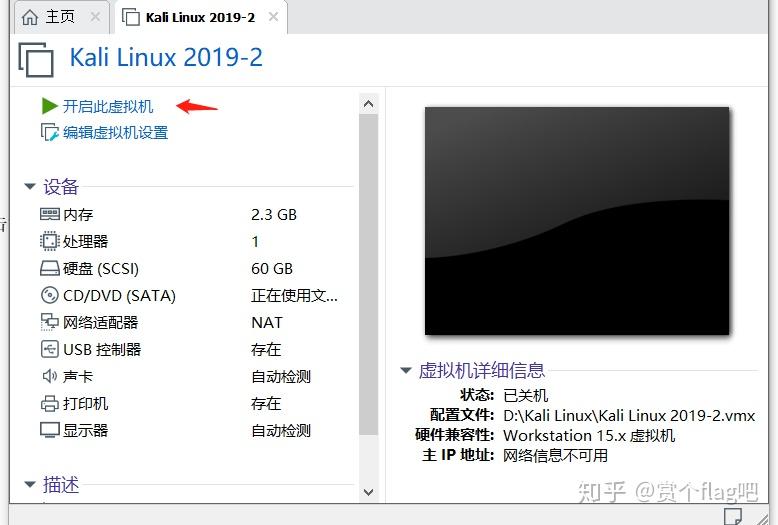The height and width of the screenshot is (525, 778).
Task: Collapse the 虚拟机详细信息 section
Action: click(406, 370)
